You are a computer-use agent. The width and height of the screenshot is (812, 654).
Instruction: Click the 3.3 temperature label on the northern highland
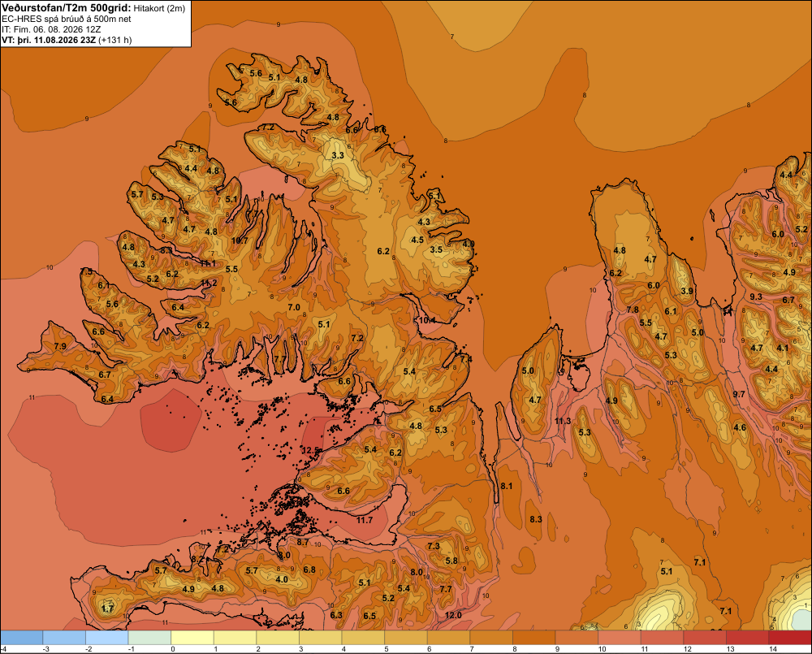pos(338,155)
